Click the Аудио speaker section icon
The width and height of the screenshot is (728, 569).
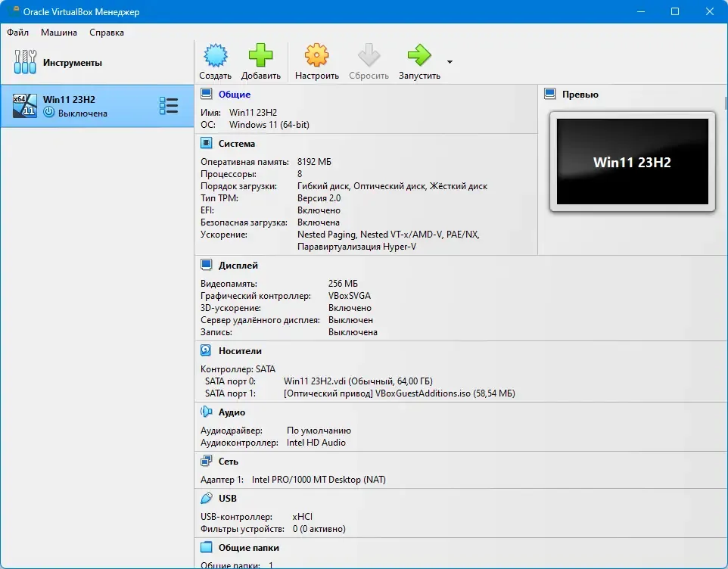[206, 412]
